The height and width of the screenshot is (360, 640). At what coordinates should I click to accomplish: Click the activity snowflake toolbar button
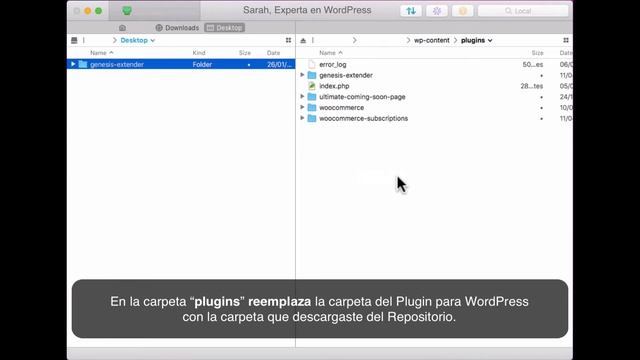pos(437,11)
